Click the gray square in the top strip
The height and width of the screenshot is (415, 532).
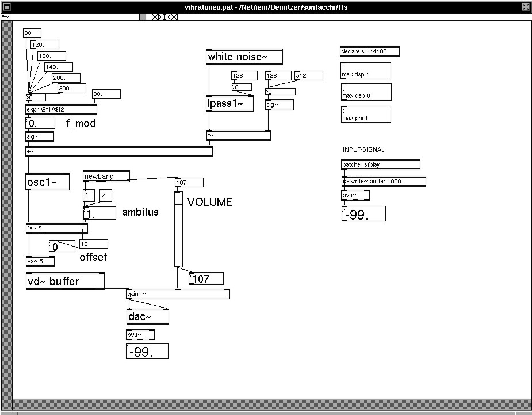click(x=143, y=17)
